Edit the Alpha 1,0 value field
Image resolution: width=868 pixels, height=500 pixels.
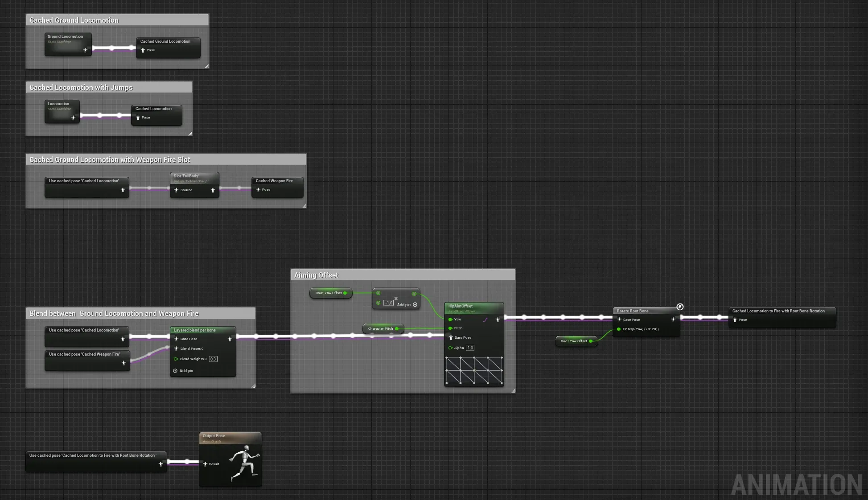pyautogui.click(x=470, y=348)
